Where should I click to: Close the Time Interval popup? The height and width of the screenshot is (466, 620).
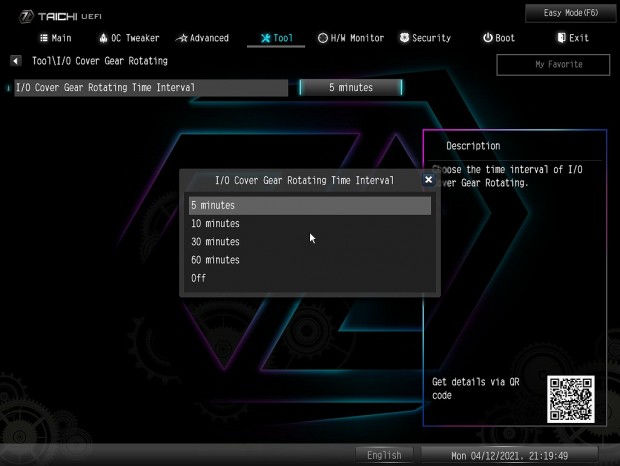[428, 180]
